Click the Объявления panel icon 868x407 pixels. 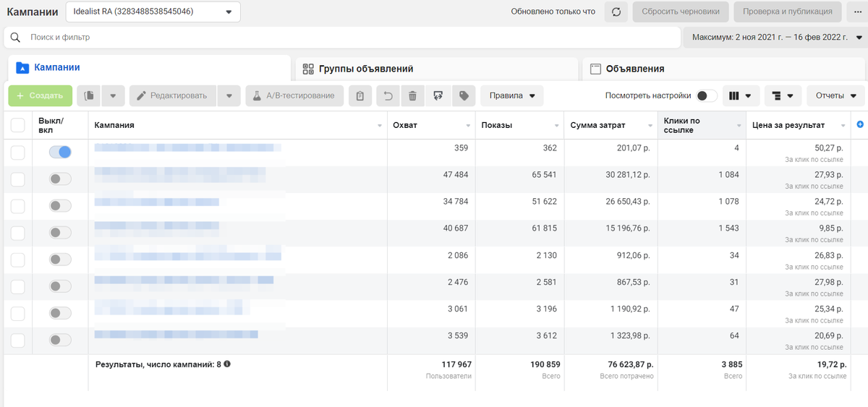[x=596, y=69]
